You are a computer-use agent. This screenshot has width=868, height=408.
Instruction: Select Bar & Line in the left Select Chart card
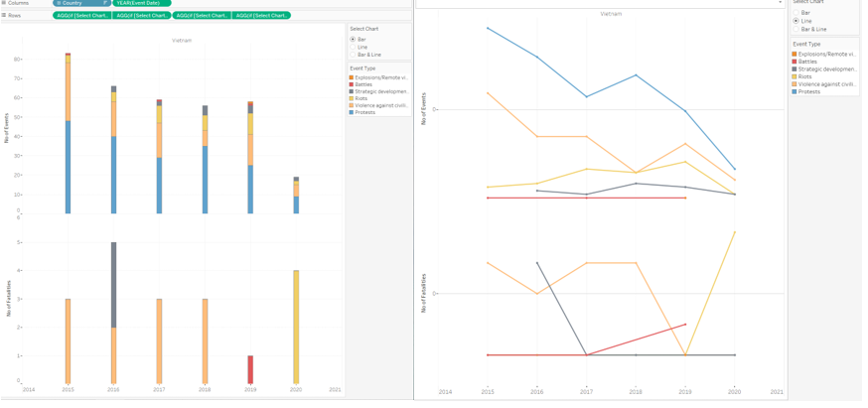click(353, 55)
